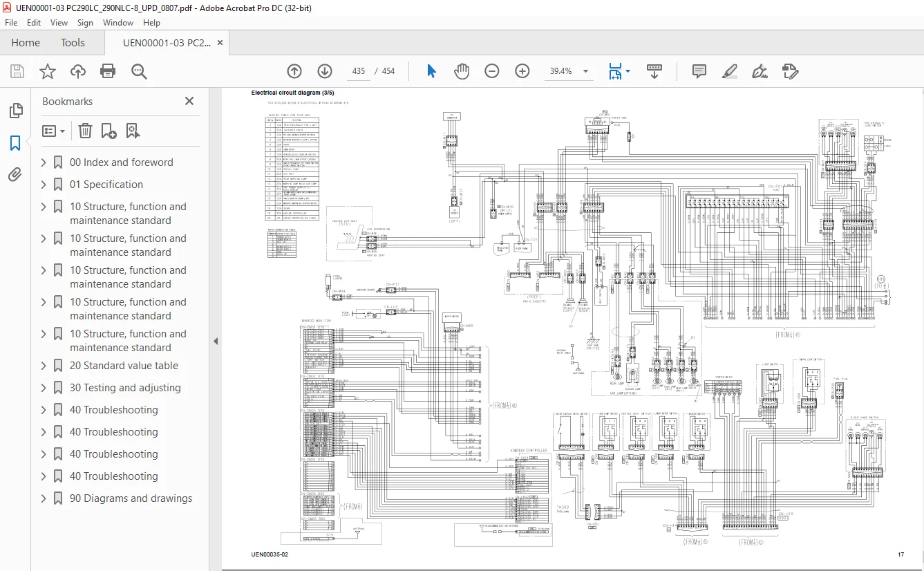
Task: Open the 20 Standard value table bookmark
Action: [x=124, y=366]
